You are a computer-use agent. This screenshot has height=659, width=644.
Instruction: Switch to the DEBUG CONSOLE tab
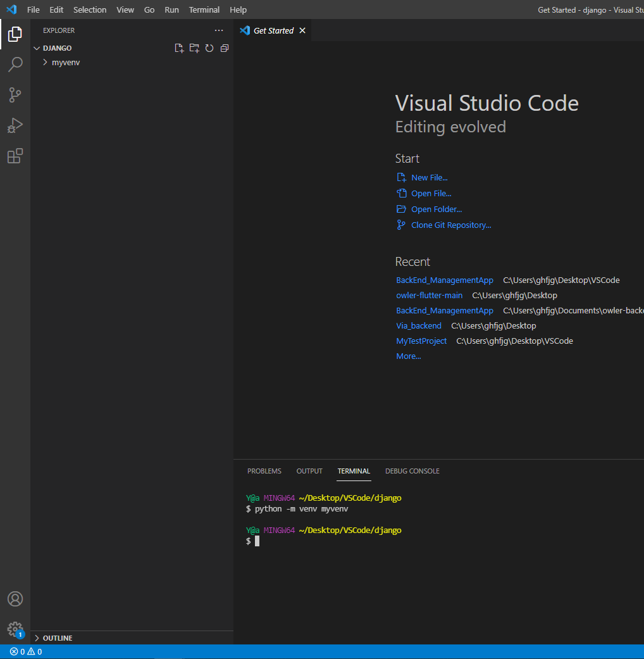click(412, 471)
